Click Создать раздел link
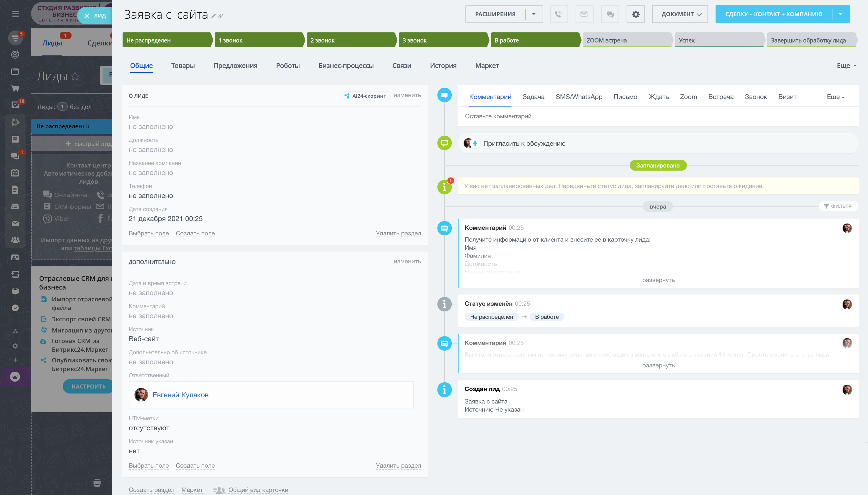This screenshot has height=495, width=868. pyautogui.click(x=151, y=490)
